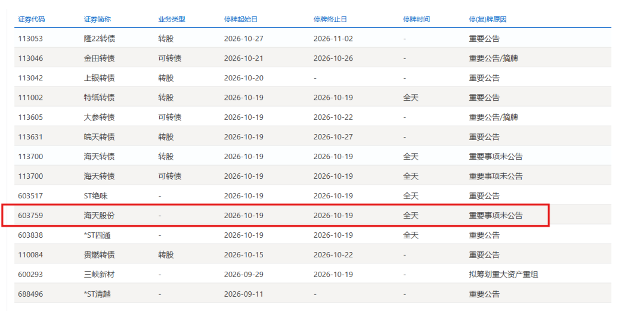644x311 pixels.
Task: Click the 停牌终止日 column header
Action: tap(330, 19)
